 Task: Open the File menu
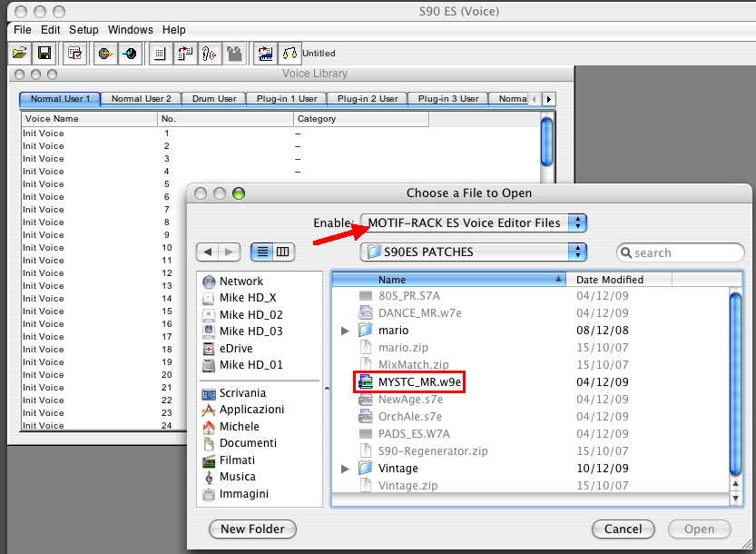(x=22, y=30)
